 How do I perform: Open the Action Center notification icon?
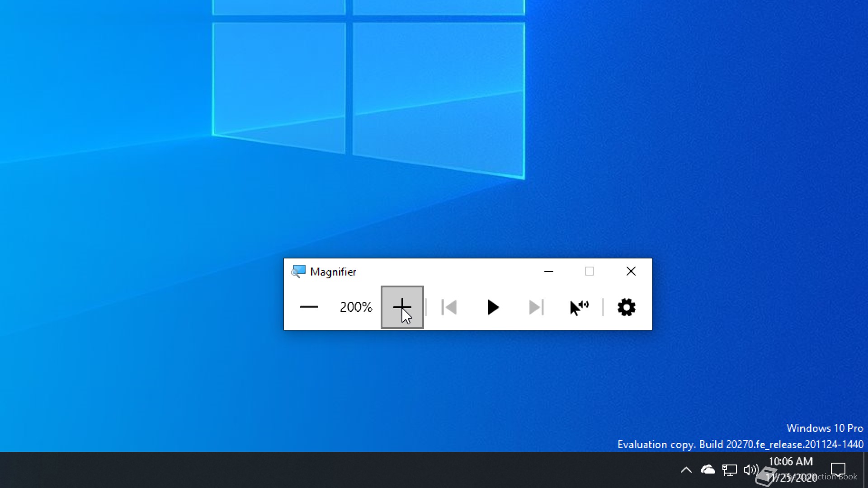(x=838, y=470)
